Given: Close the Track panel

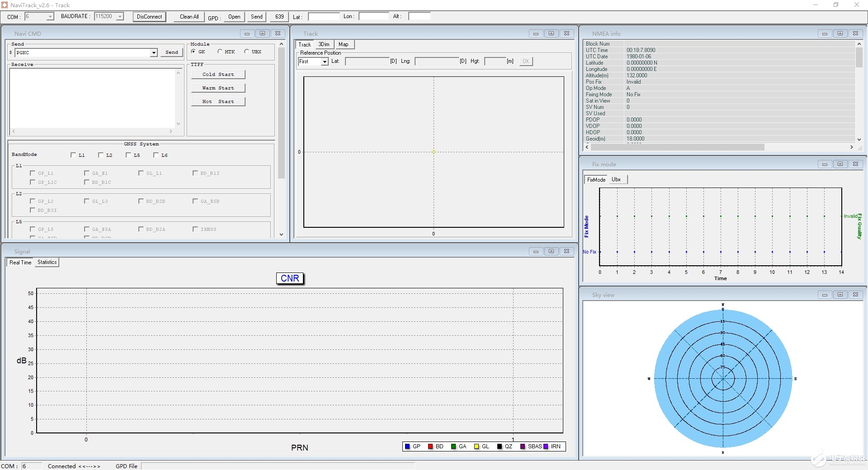Looking at the screenshot, I should 566,33.
